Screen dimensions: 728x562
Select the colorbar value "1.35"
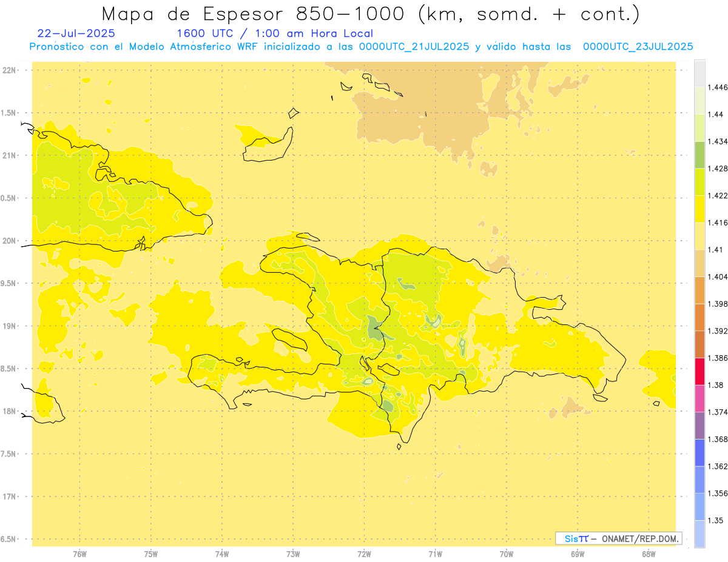pyautogui.click(x=716, y=520)
